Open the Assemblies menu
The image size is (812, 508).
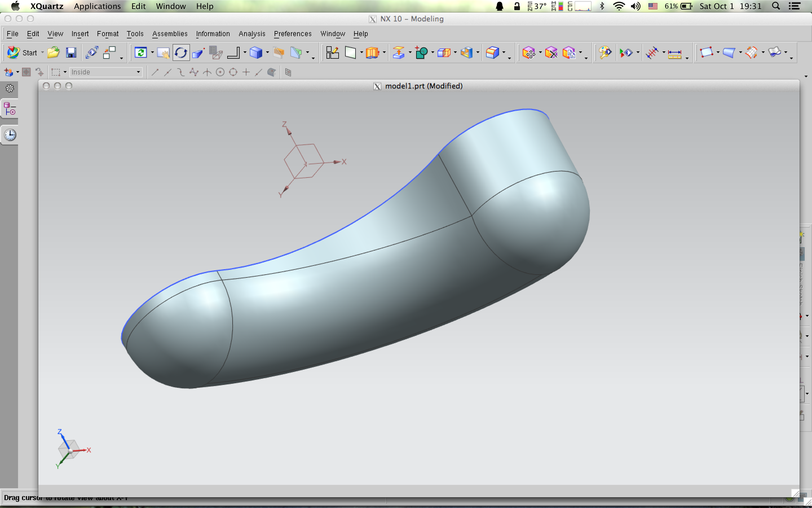coord(170,34)
